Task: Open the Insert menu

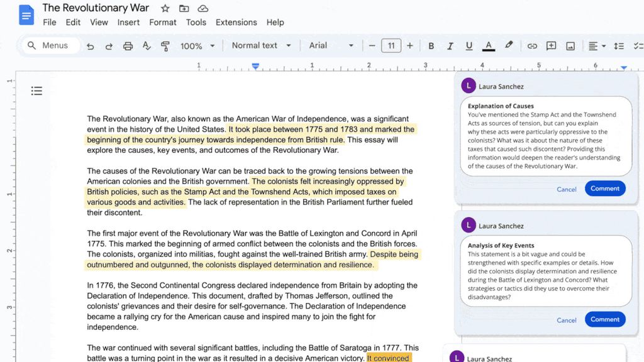Action: pyautogui.click(x=128, y=22)
